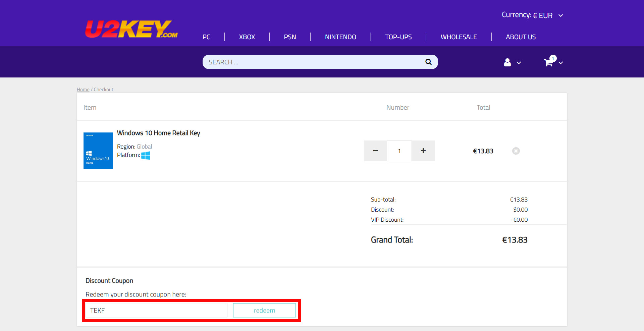Click the Discount Coupon heading
The width and height of the screenshot is (644, 331).
click(x=109, y=281)
